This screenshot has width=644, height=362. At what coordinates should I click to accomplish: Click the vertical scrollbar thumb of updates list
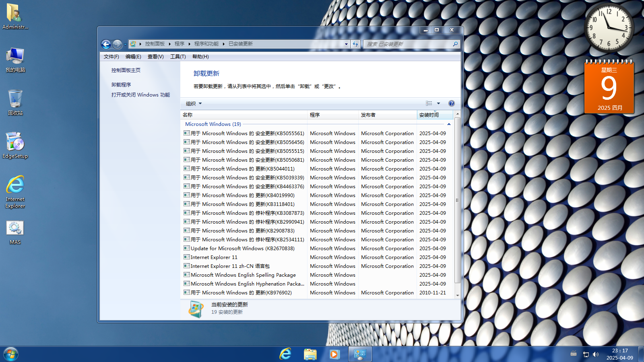point(457,200)
